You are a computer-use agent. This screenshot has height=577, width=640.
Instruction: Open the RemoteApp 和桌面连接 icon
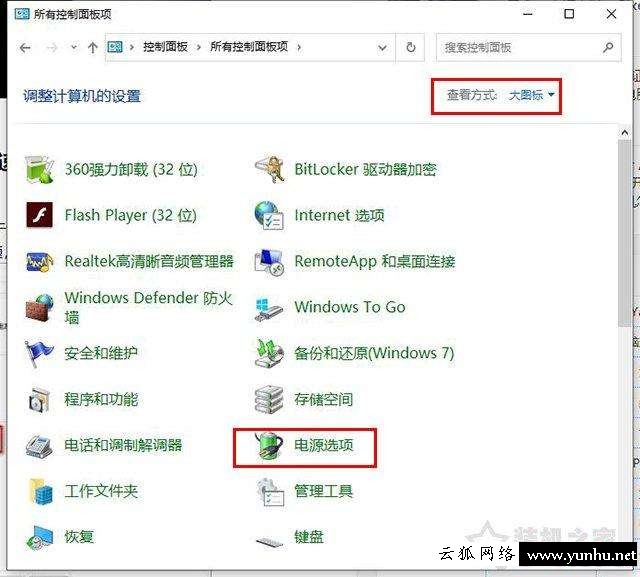269,261
